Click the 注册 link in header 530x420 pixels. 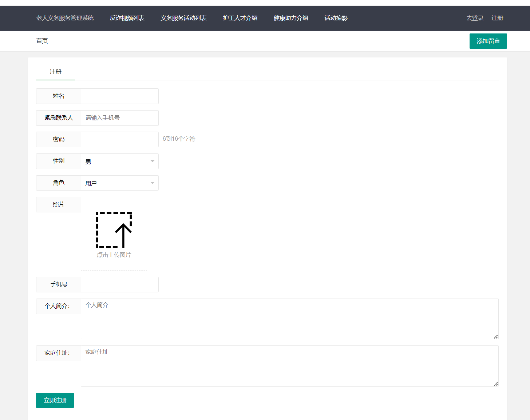click(x=497, y=18)
